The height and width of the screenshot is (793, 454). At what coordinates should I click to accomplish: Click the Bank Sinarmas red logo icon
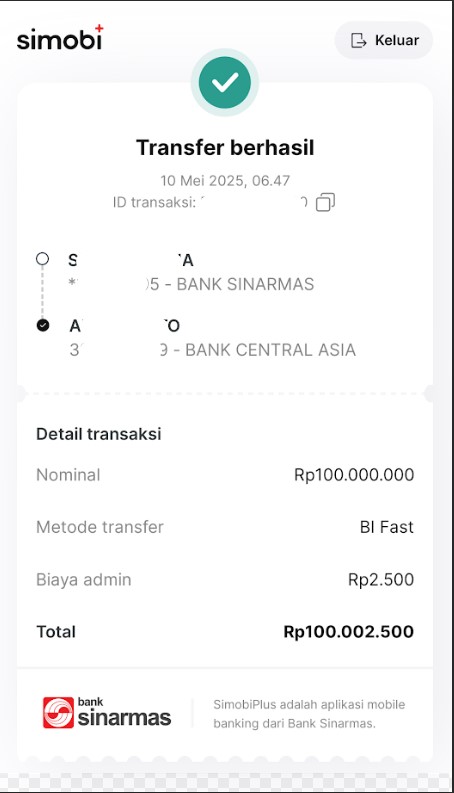58,713
